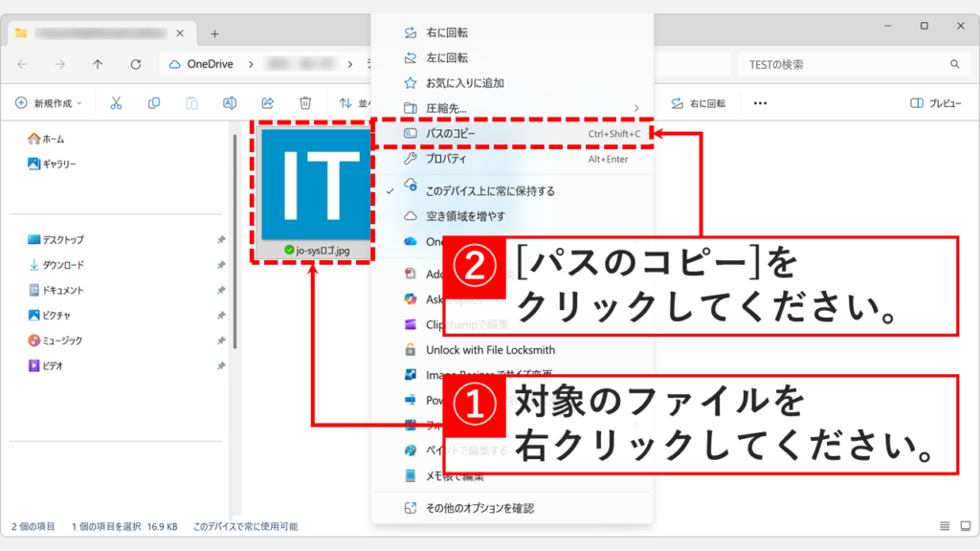Click the Delete trash icon in the toolbar
The height and width of the screenshot is (551, 980).
(x=306, y=102)
